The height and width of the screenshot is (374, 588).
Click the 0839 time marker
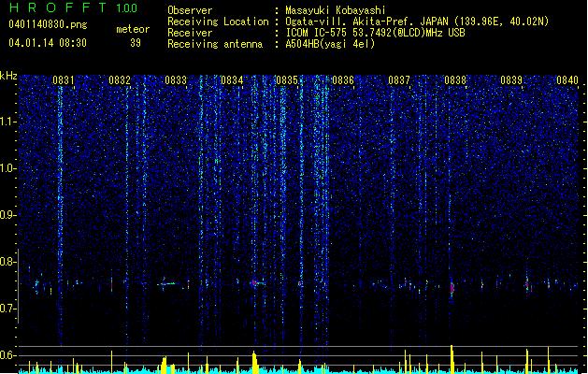click(511, 80)
